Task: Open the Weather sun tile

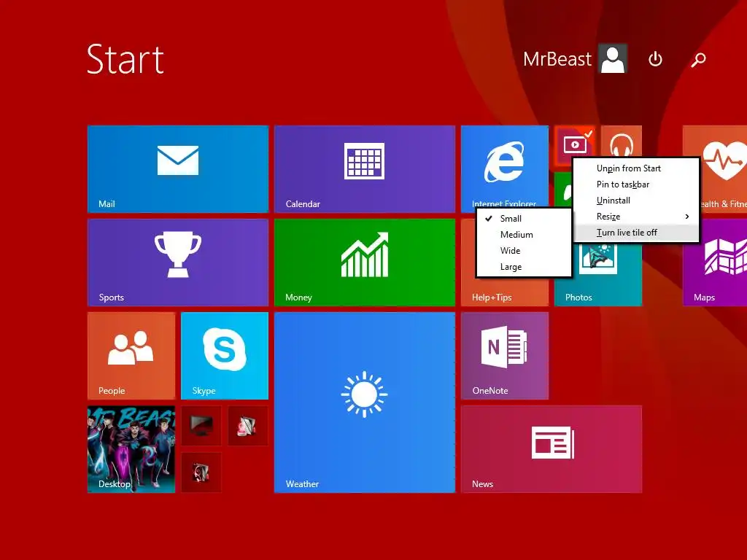Action: (x=365, y=402)
